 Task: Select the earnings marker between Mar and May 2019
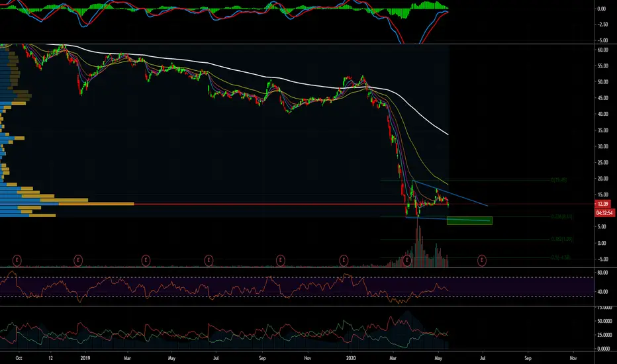[x=146, y=260]
